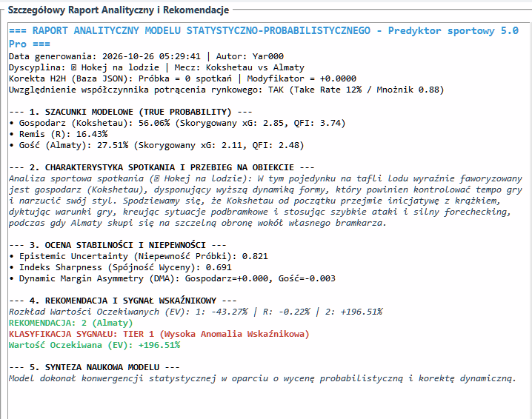Click the red 'KLASYFIKACJA SYGNAŁU: TIER 1' line
This screenshot has height=419, width=532.
159,335
